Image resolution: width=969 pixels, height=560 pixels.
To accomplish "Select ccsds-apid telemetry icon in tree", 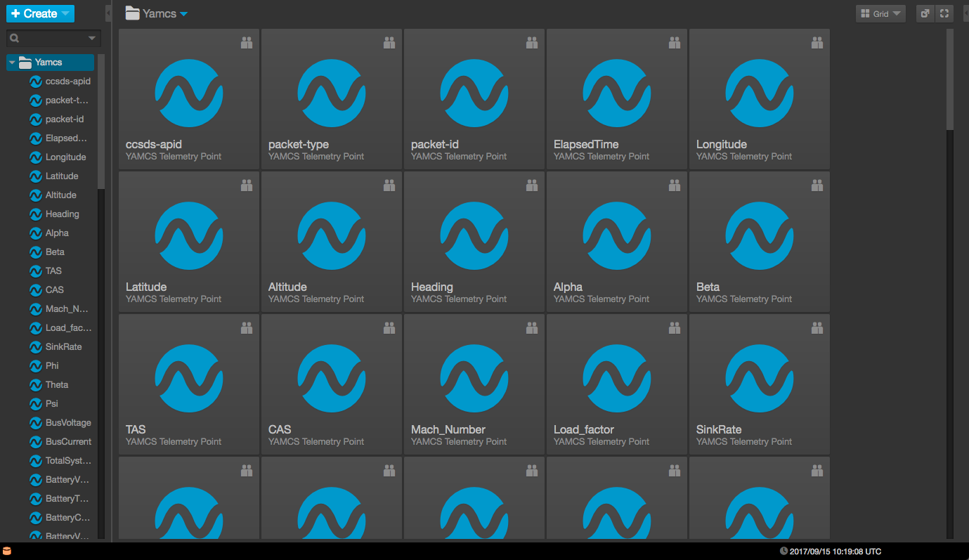I will click(x=35, y=82).
